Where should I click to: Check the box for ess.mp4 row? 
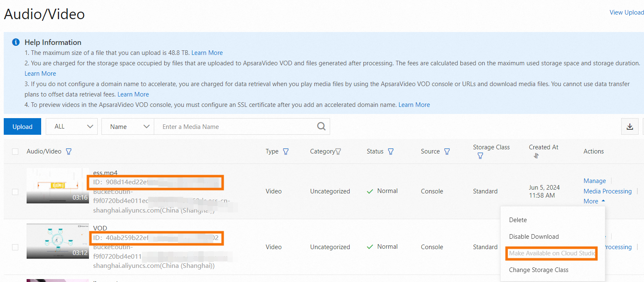point(15,192)
